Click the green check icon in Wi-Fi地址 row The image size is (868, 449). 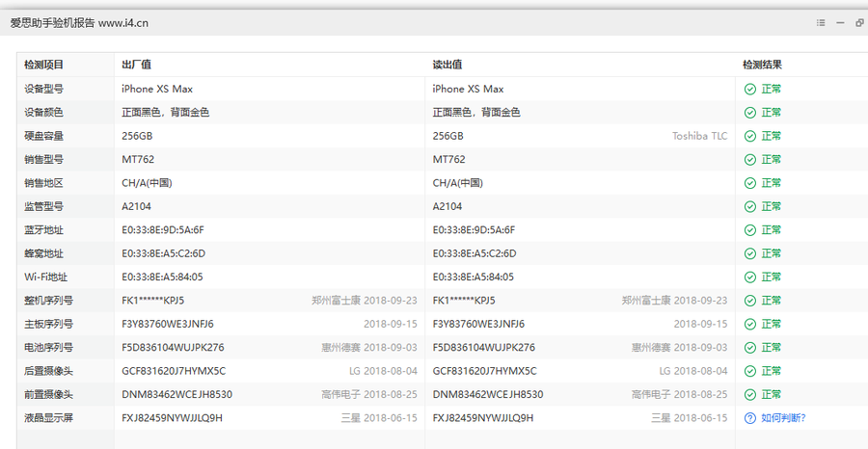tap(750, 277)
